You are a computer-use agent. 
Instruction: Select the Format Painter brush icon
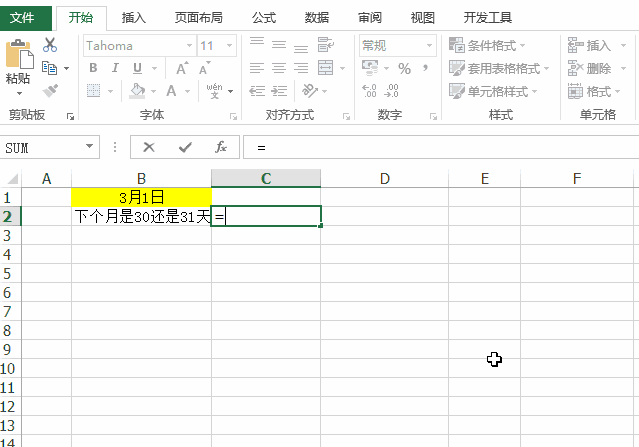[x=50, y=90]
